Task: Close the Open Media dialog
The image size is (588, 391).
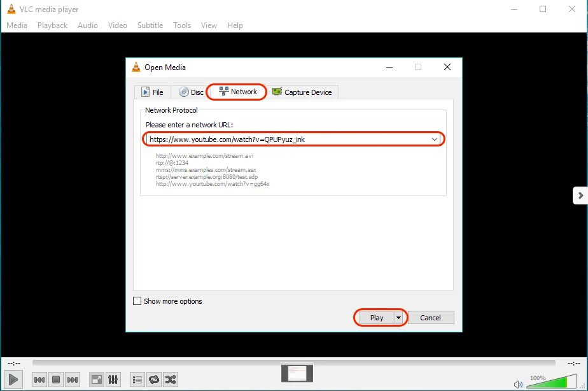Action: pos(447,67)
